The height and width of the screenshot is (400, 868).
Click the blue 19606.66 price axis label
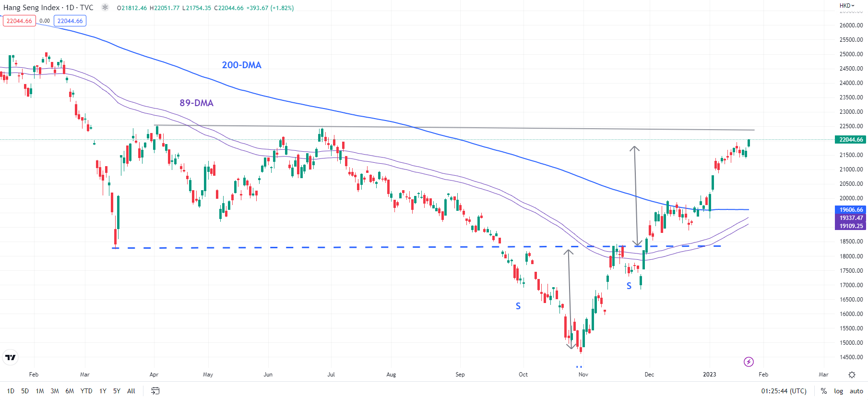(x=851, y=210)
